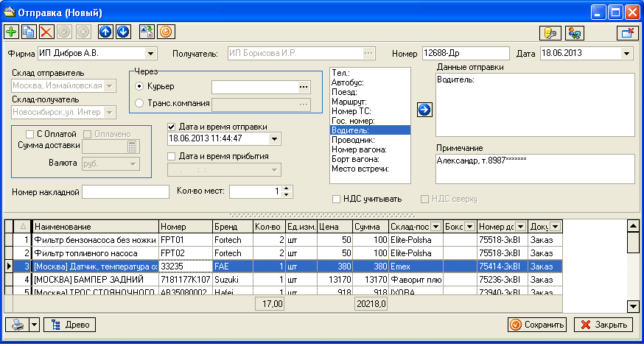Screen dimensions: 644x346
Task: Open calculator for Сумма доставки
Action: (x=132, y=146)
